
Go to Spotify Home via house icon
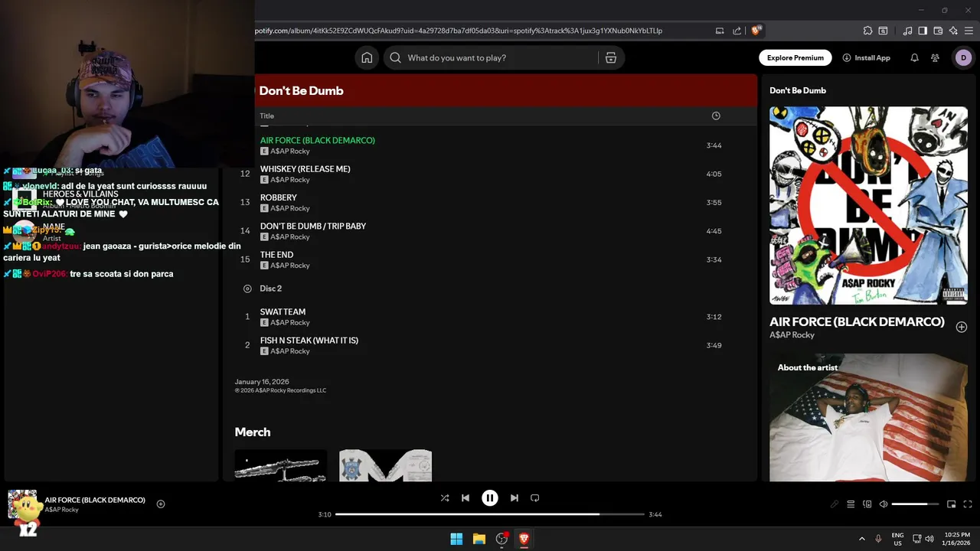click(x=367, y=58)
